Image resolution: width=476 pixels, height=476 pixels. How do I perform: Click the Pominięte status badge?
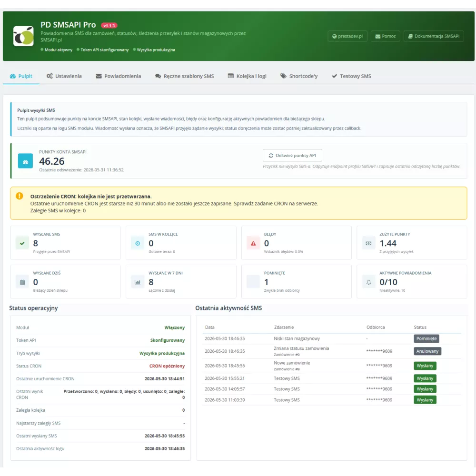[x=426, y=338]
